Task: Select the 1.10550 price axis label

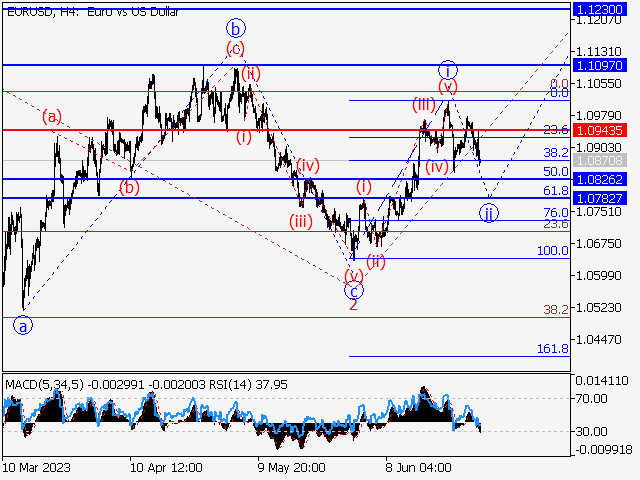Action: tap(598, 83)
